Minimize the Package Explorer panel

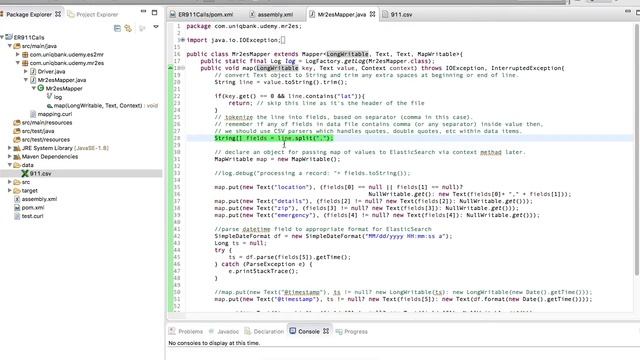[x=143, y=12]
